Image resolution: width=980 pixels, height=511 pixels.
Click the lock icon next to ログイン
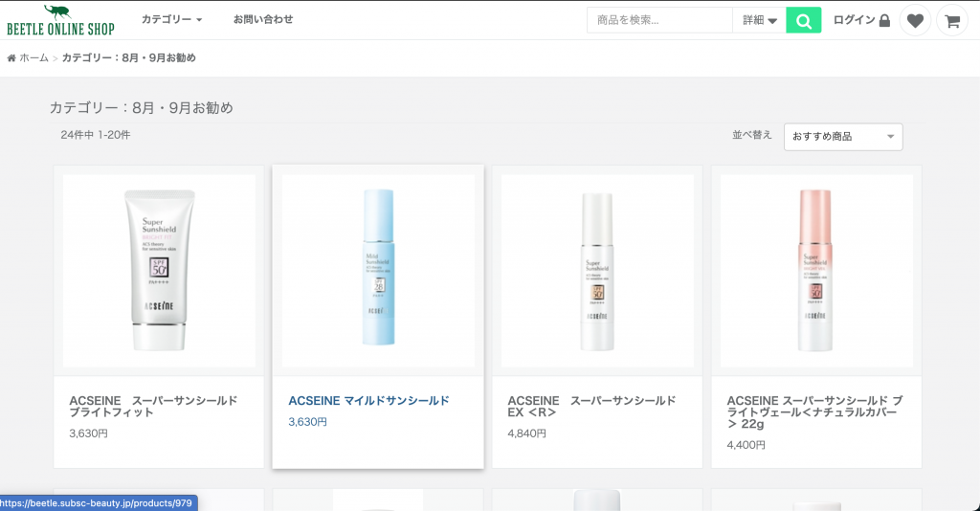pos(884,21)
